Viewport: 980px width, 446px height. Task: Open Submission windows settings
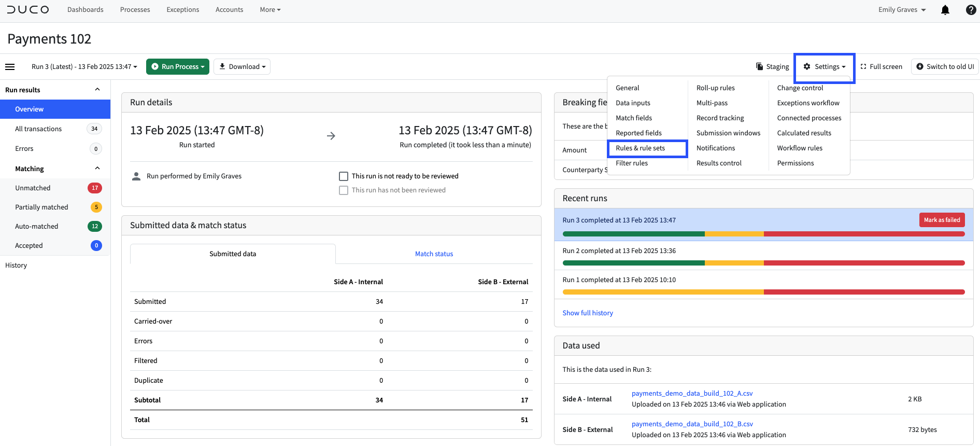click(729, 133)
